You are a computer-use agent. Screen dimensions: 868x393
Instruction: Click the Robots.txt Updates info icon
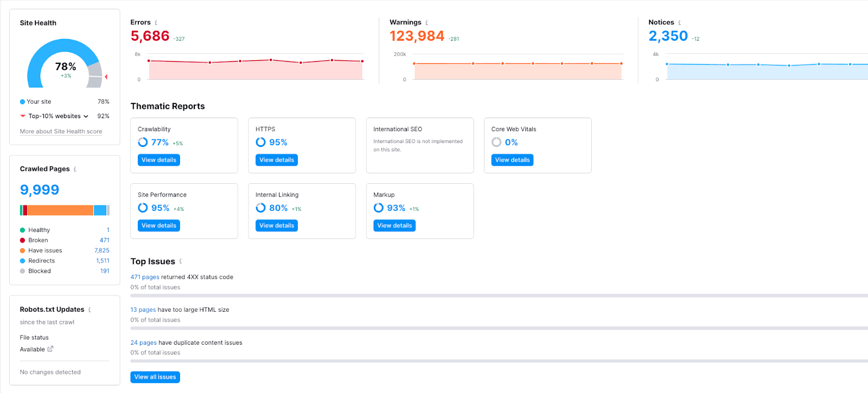[x=90, y=310]
